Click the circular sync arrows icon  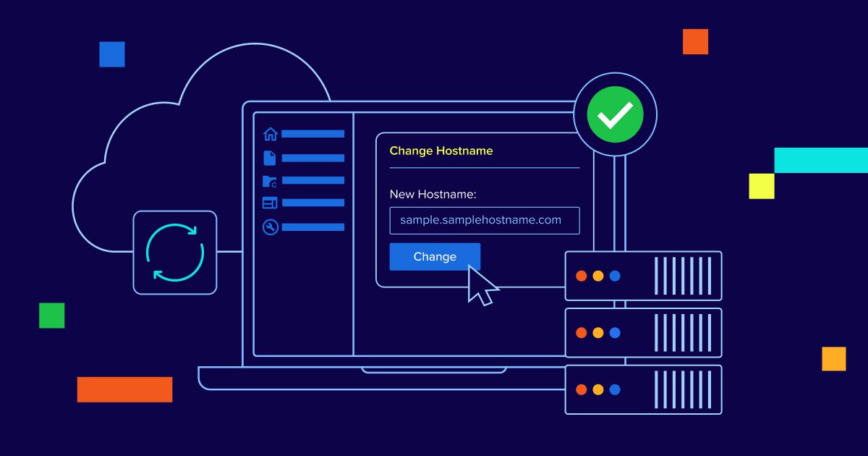click(x=175, y=252)
